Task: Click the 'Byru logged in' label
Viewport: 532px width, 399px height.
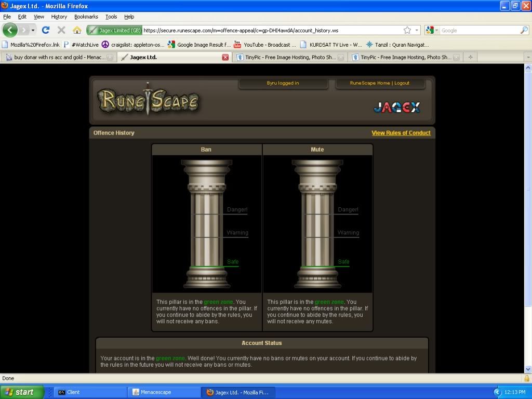Action: pyautogui.click(x=283, y=83)
